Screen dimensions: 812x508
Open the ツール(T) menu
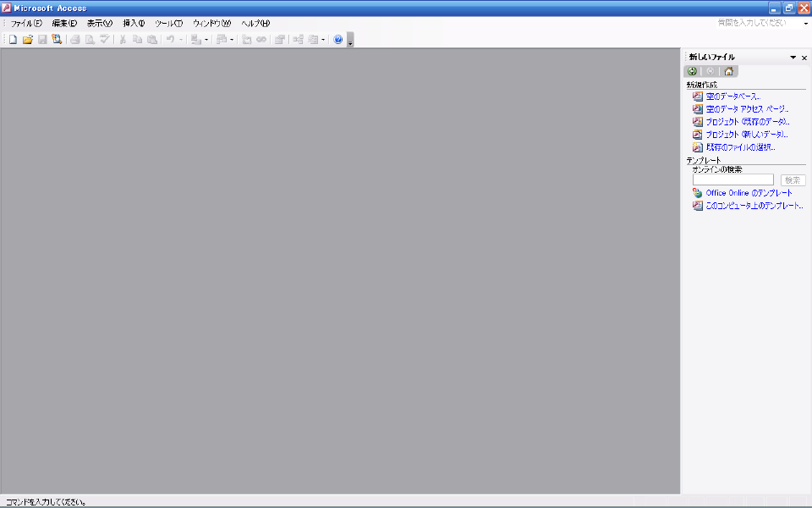pos(169,24)
